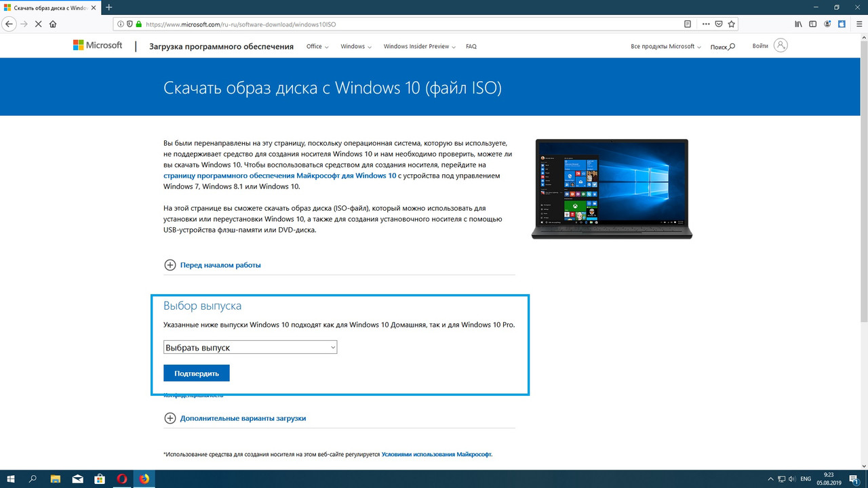Open Windows Start menu
The image size is (868, 488).
(11, 479)
